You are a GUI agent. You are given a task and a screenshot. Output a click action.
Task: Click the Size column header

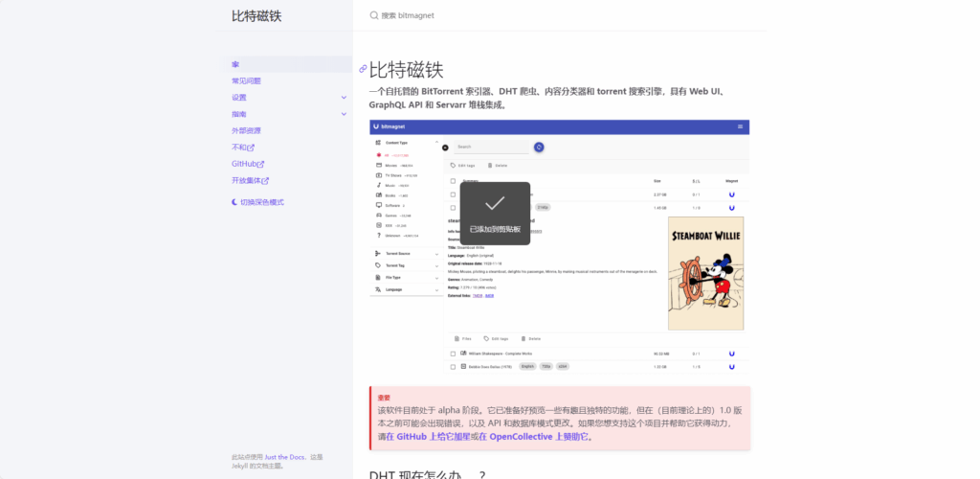point(657,181)
